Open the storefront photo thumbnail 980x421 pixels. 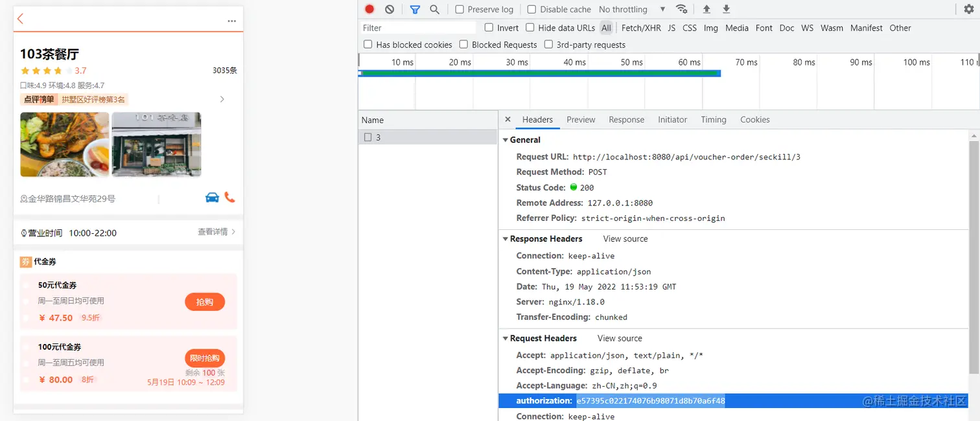(156, 144)
